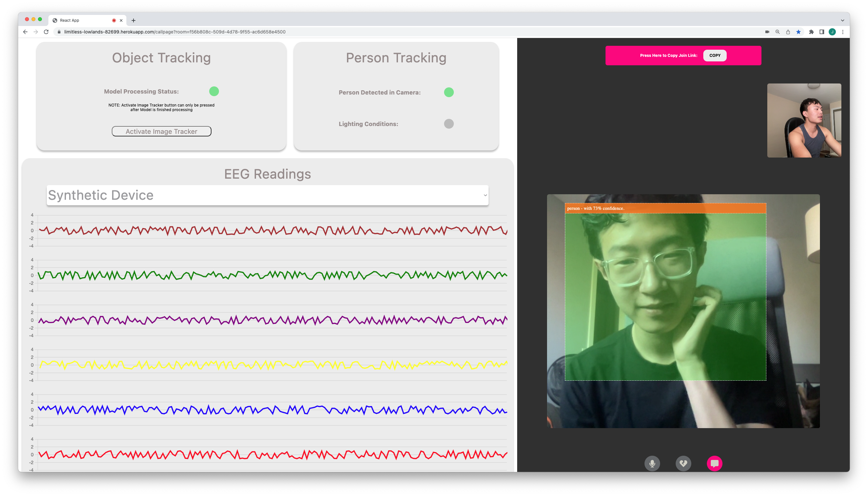Screen dimensions: 868x496
Task: Click the browser reload icon
Action: click(x=46, y=32)
